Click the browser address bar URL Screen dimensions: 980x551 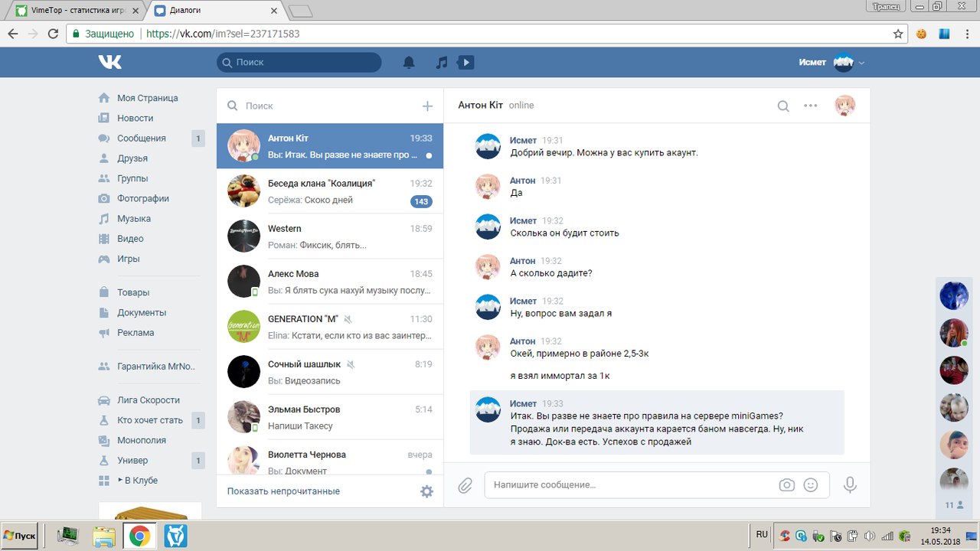point(222,34)
